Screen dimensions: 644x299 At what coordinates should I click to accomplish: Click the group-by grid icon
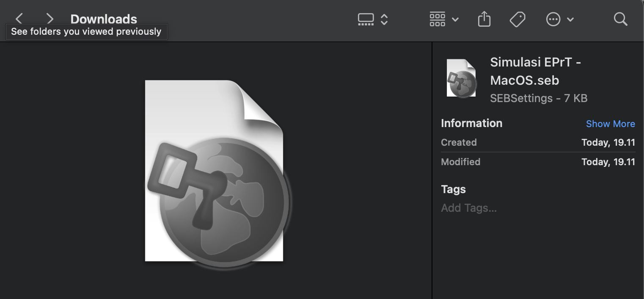point(437,19)
